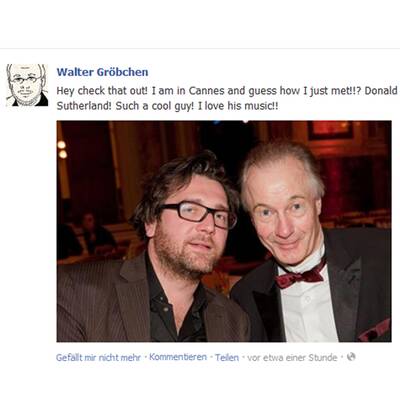Click the bearded man's face in photo

pyautogui.click(x=190, y=230)
